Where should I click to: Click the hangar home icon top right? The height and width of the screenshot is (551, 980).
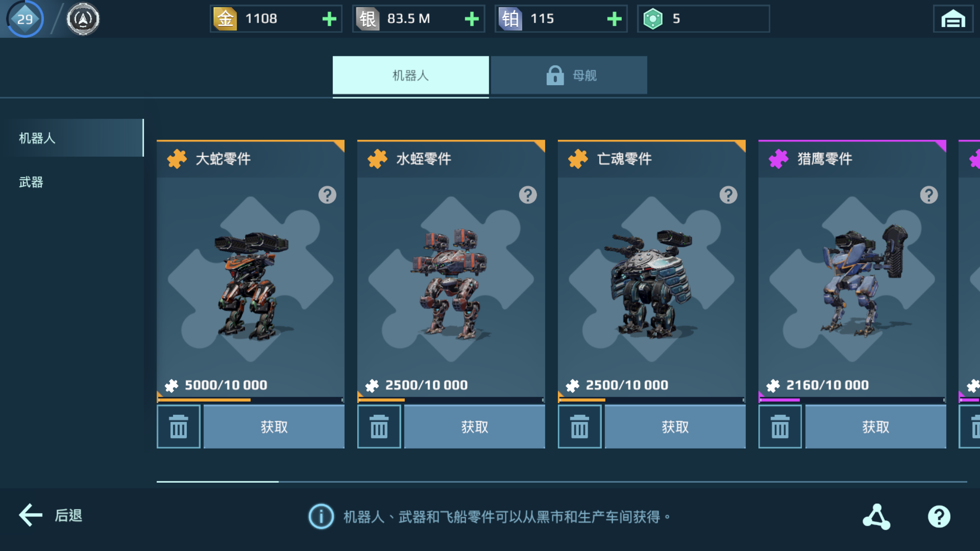pos(953,19)
